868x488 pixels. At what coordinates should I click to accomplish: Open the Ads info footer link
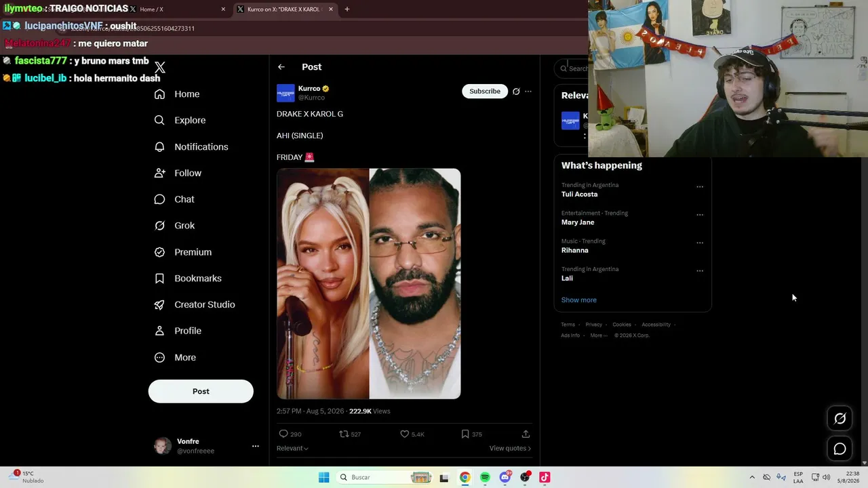tap(570, 335)
